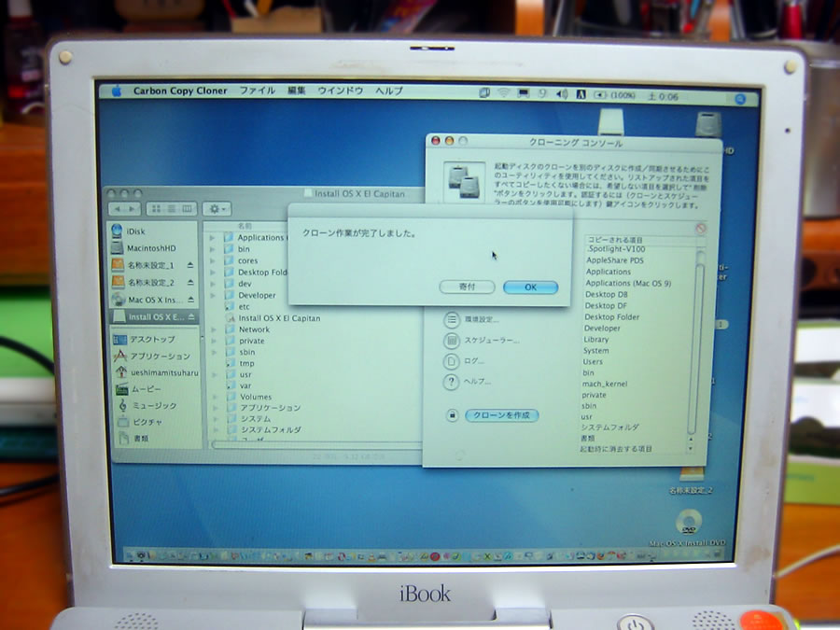Open the ヘルプ help question icon

tap(452, 382)
